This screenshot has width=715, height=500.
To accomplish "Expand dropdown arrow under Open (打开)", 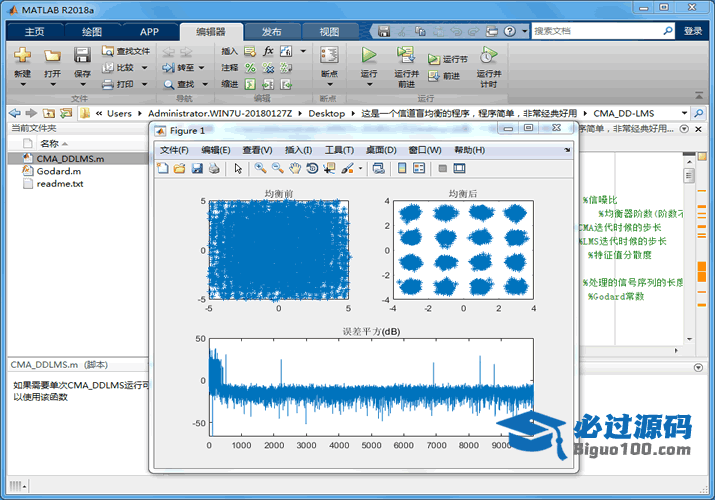I will 53,84.
